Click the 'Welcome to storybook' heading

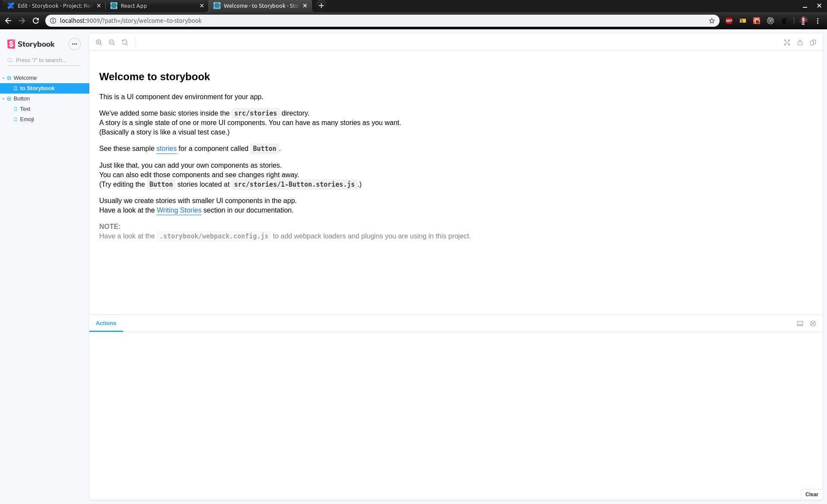(154, 77)
